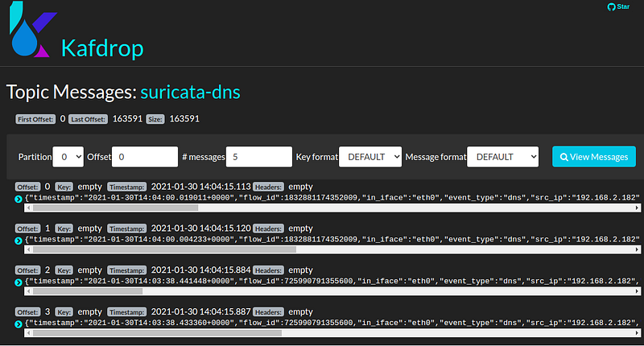Image resolution: width=644 pixels, height=346 pixels.
Task: Open the Key format dropdown
Action: (370, 157)
